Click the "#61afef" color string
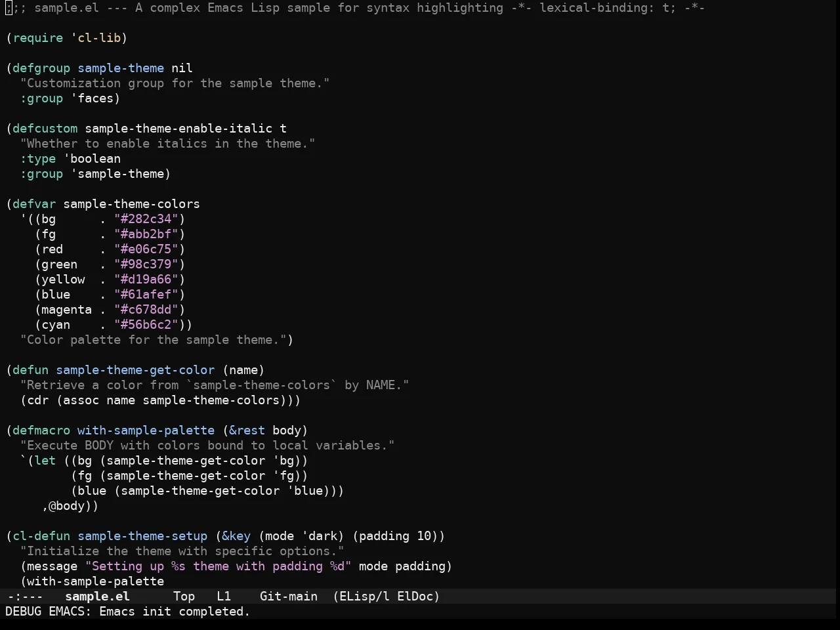Viewport: 840px width, 630px height. click(x=146, y=295)
